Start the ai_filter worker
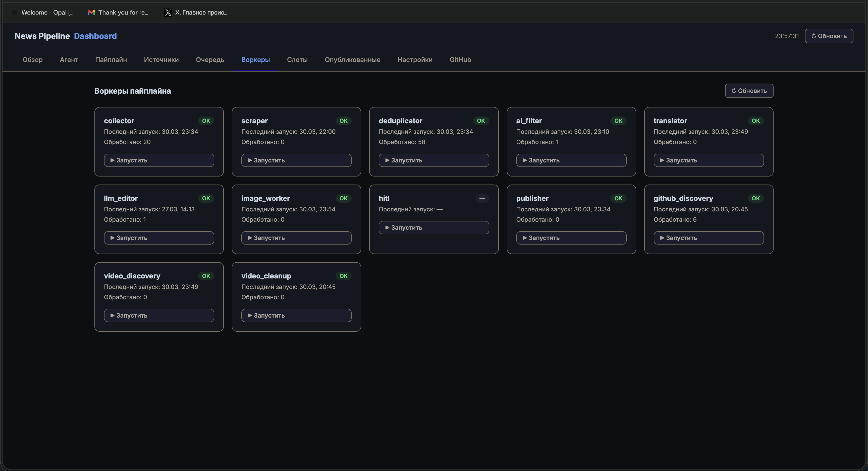The width and height of the screenshot is (868, 471). point(571,160)
